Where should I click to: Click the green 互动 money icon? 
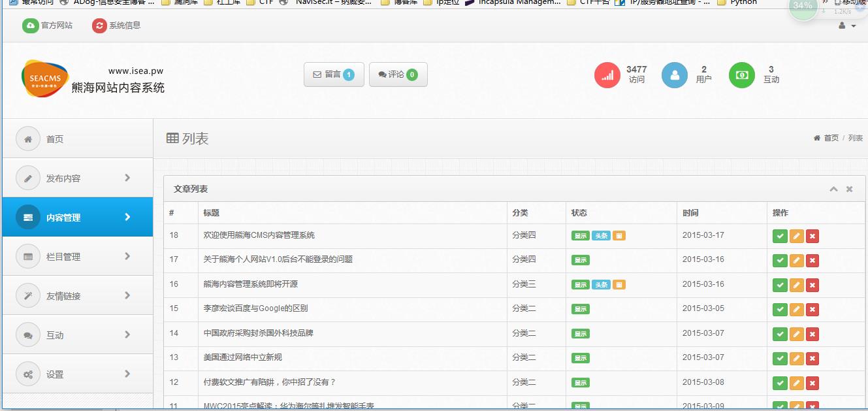[742, 75]
